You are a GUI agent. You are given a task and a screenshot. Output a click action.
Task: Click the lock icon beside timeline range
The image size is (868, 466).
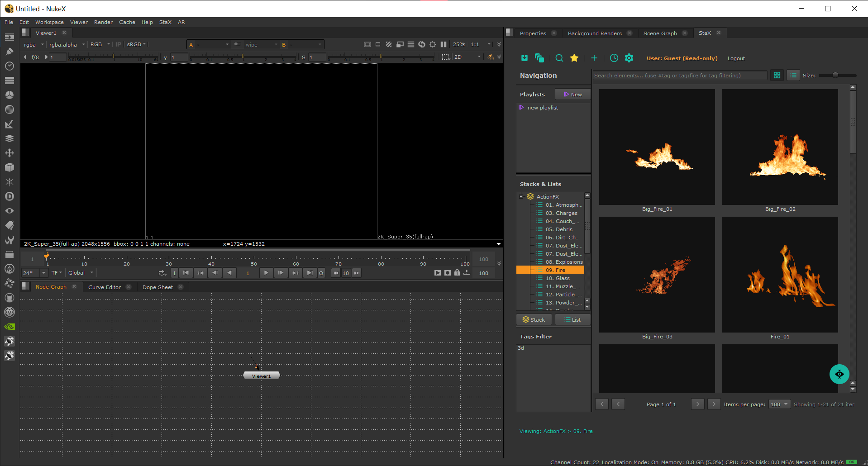coord(457,273)
